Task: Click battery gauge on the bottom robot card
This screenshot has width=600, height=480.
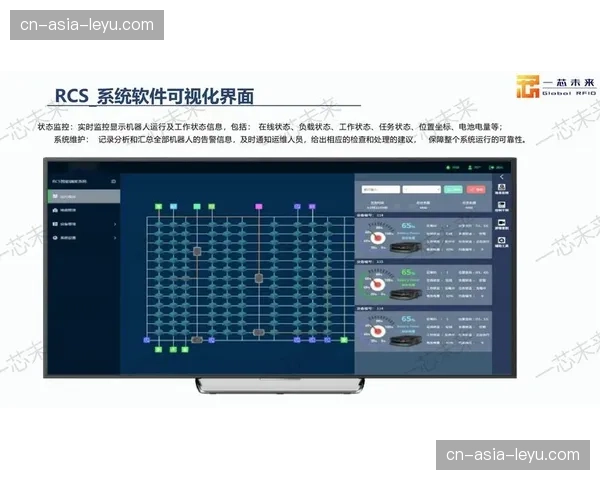Action: [377, 330]
